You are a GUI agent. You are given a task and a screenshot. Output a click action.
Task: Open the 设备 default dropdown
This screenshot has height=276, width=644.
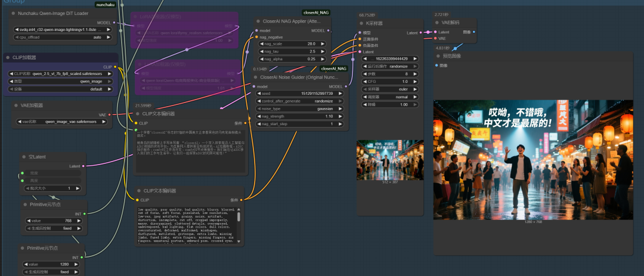coord(60,89)
